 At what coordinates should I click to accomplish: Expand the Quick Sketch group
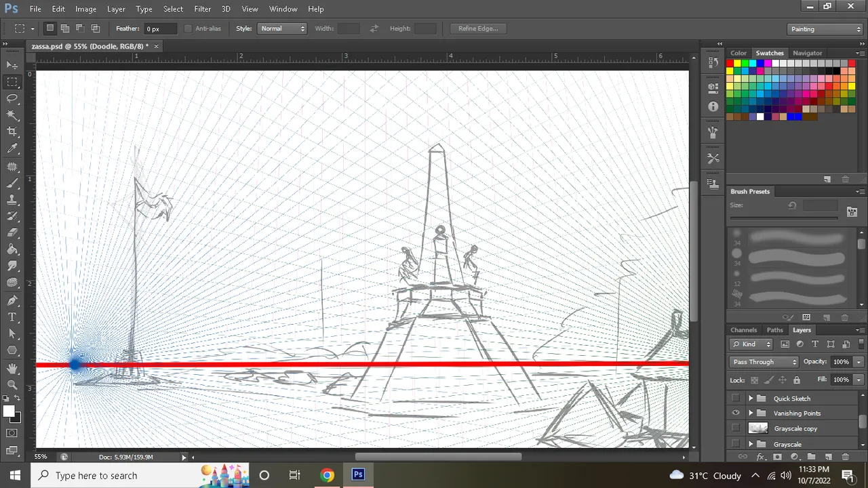751,399
